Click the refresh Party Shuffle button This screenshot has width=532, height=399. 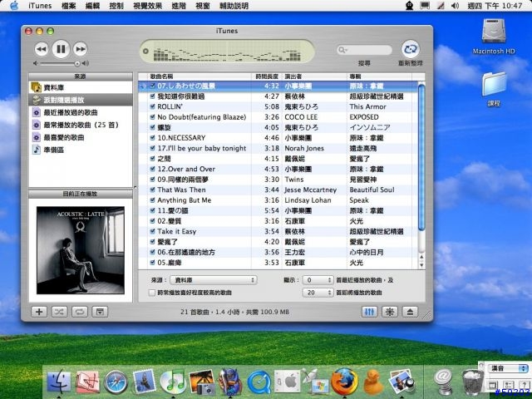pyautogui.click(x=410, y=49)
